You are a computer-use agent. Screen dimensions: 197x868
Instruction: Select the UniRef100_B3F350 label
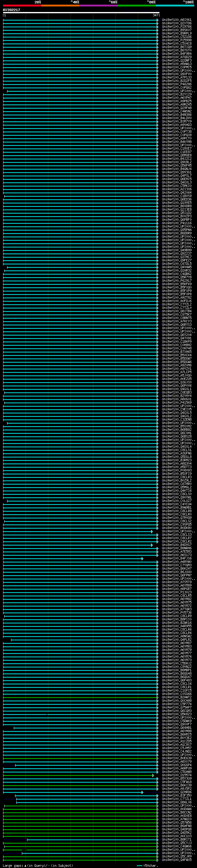point(176,796)
